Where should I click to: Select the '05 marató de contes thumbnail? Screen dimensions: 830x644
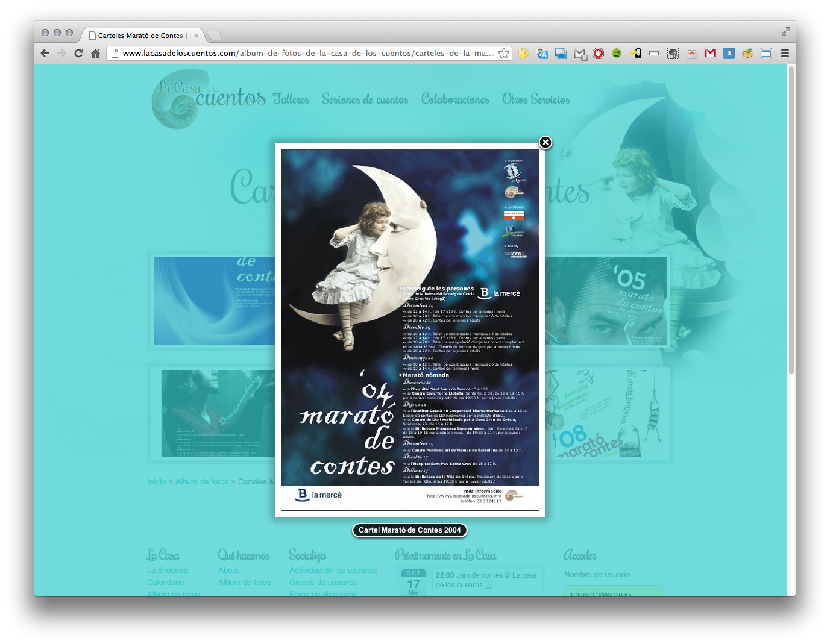click(x=606, y=301)
